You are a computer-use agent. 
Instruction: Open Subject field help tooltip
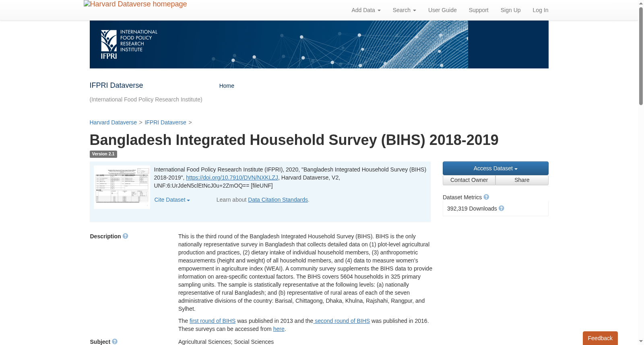pyautogui.click(x=115, y=342)
